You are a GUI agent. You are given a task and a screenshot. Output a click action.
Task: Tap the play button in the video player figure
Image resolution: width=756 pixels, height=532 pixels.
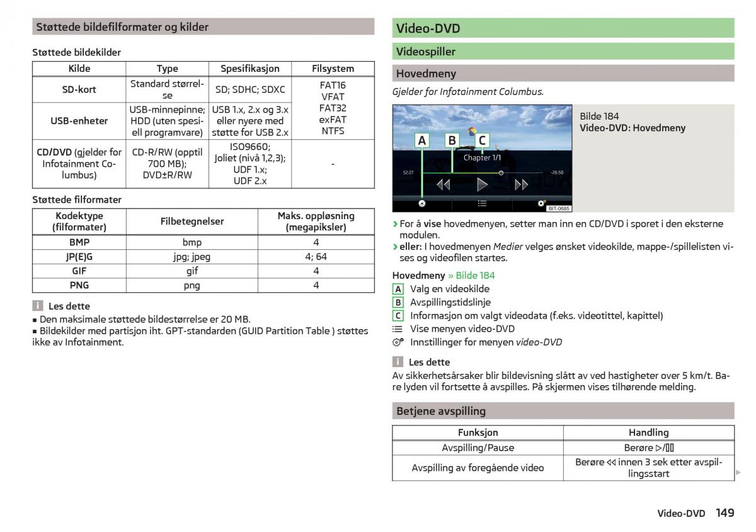pos(482,184)
